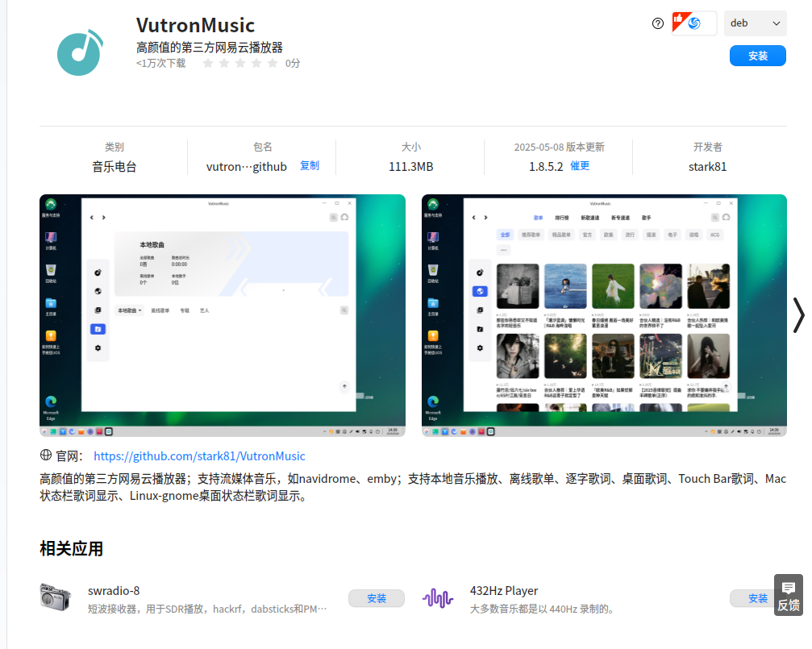Open the second screenshot with playlist covers
This screenshot has width=812, height=649.
tap(604, 315)
